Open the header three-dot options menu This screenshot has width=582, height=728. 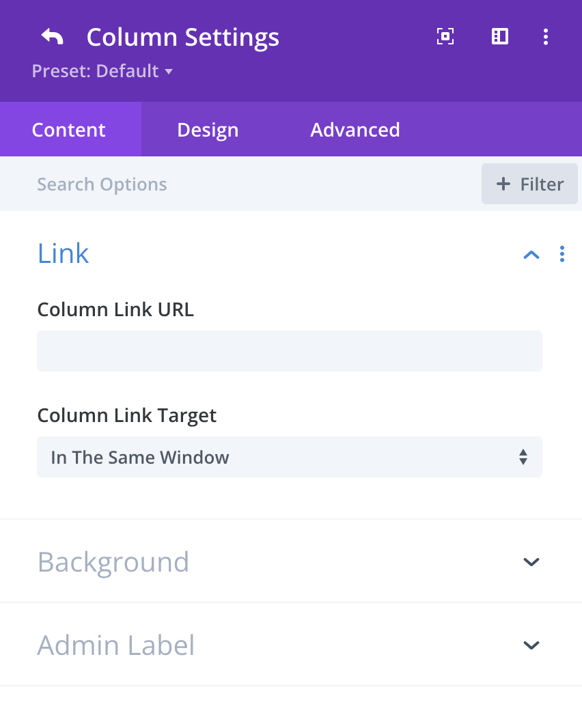point(545,37)
